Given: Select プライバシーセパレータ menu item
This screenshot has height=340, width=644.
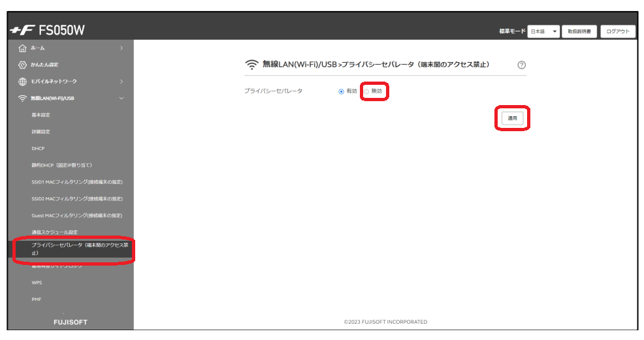Looking at the screenshot, I should [x=71, y=249].
